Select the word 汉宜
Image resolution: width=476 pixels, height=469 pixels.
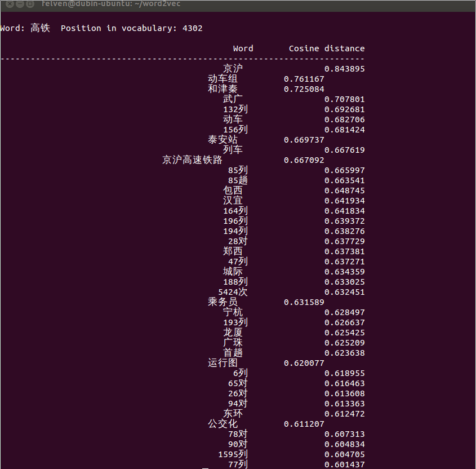coord(233,201)
